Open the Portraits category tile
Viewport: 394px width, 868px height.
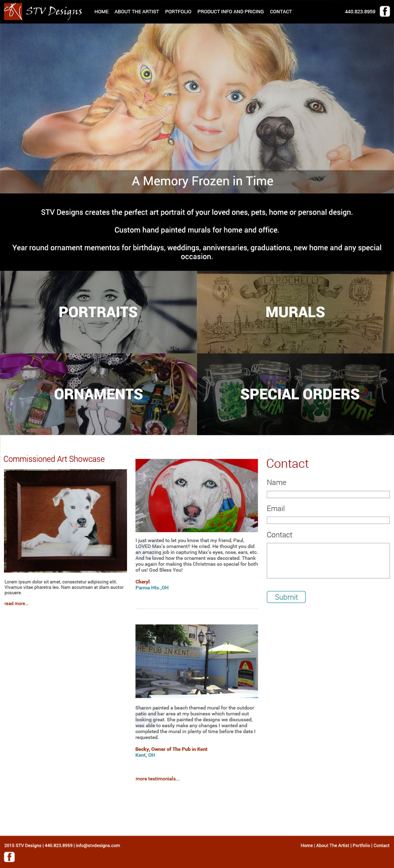(98, 312)
